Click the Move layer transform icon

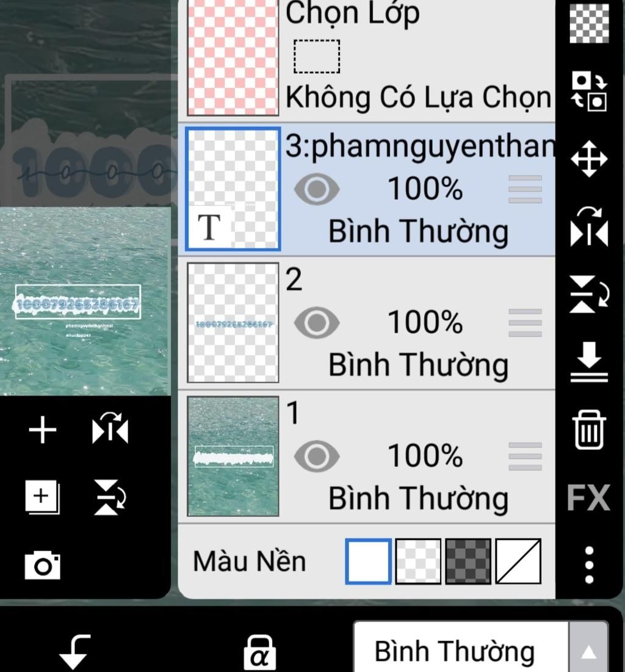589,159
